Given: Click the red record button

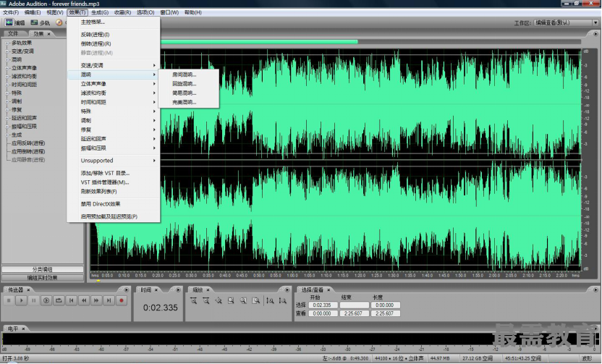Looking at the screenshot, I should coord(122,300).
